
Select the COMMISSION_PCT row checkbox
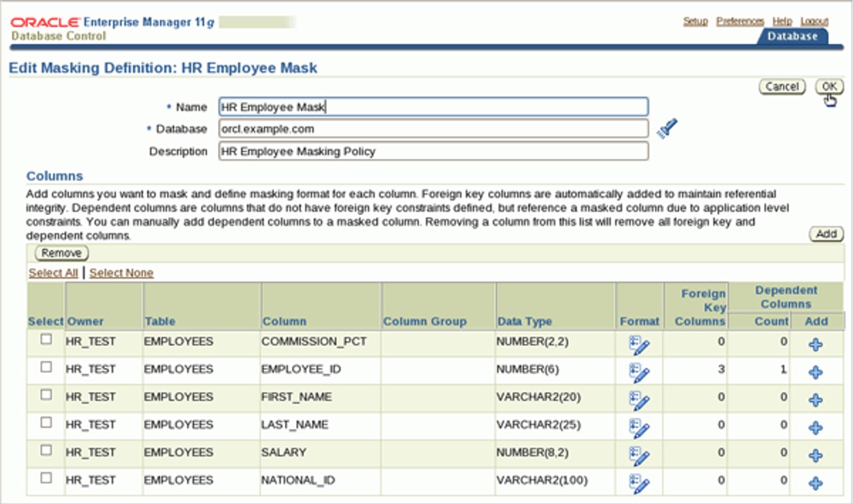coord(46,339)
